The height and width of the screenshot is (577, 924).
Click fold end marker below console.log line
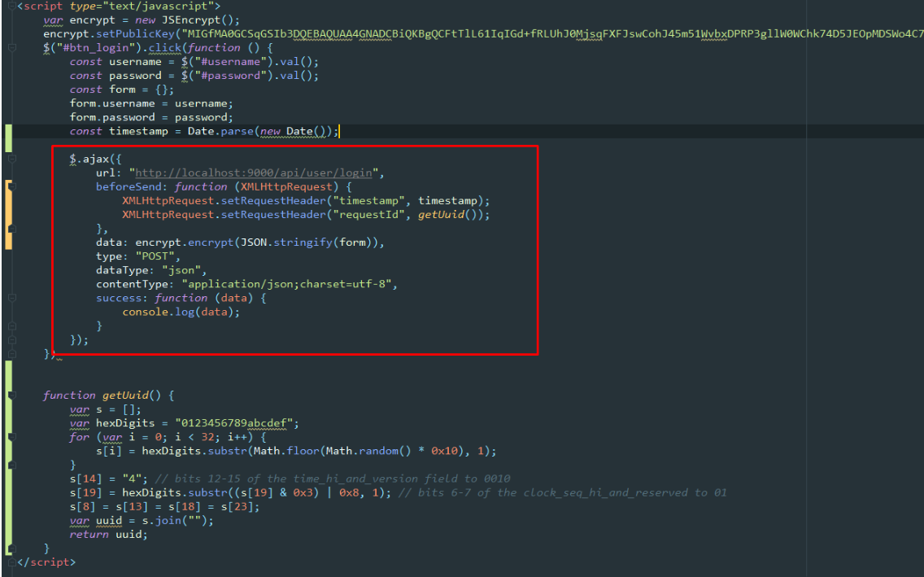11,326
